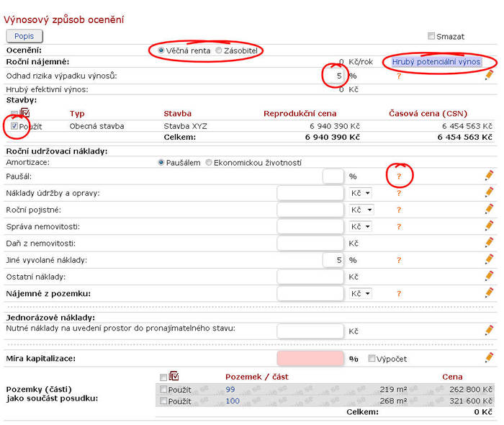Select Ekonomickou životností amortization option
This screenshot has width=504, height=425.
(209, 163)
